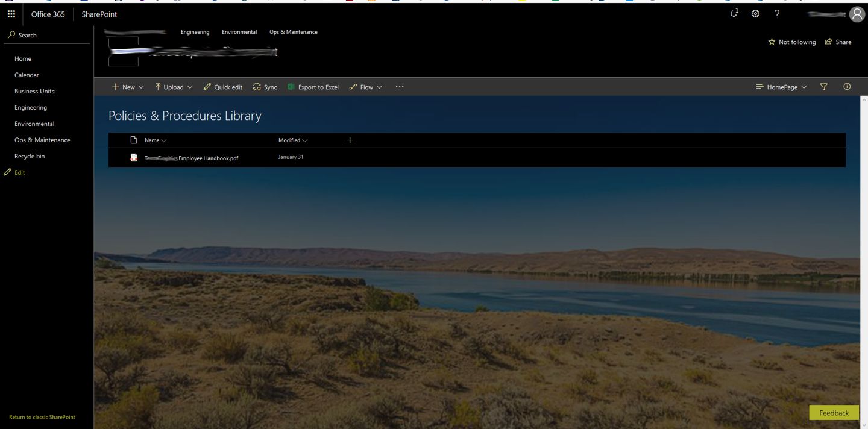Open the Office 365 app launcher grid

[11, 14]
